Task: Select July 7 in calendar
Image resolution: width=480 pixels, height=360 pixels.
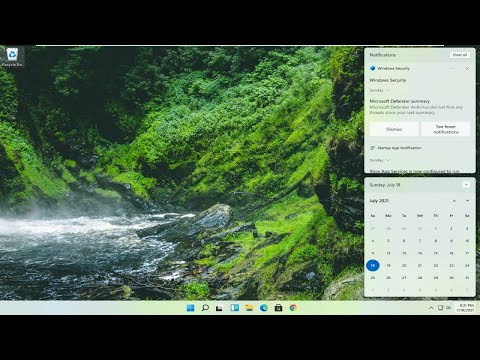Action: (420, 241)
